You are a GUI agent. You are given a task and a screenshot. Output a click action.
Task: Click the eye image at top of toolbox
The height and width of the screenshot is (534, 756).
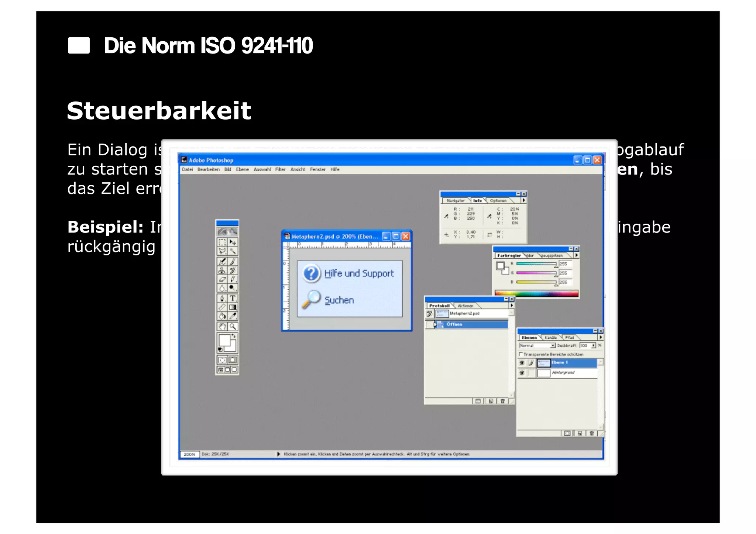227,231
